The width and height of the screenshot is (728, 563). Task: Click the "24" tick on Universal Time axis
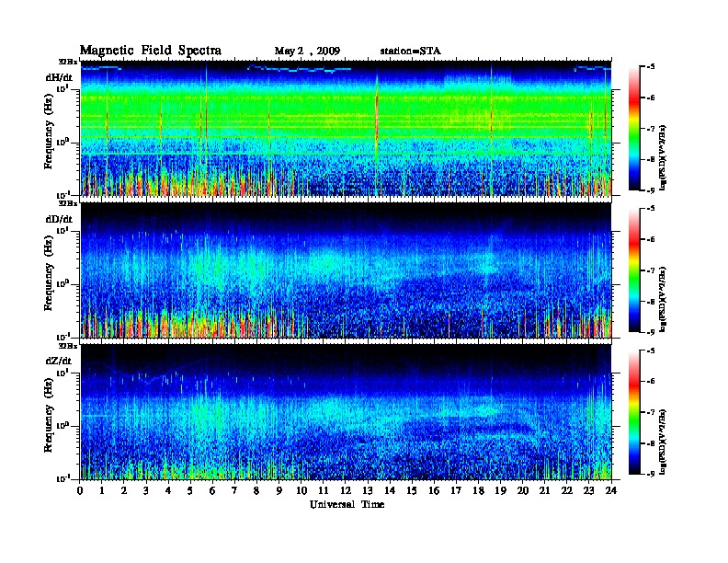pos(611,490)
